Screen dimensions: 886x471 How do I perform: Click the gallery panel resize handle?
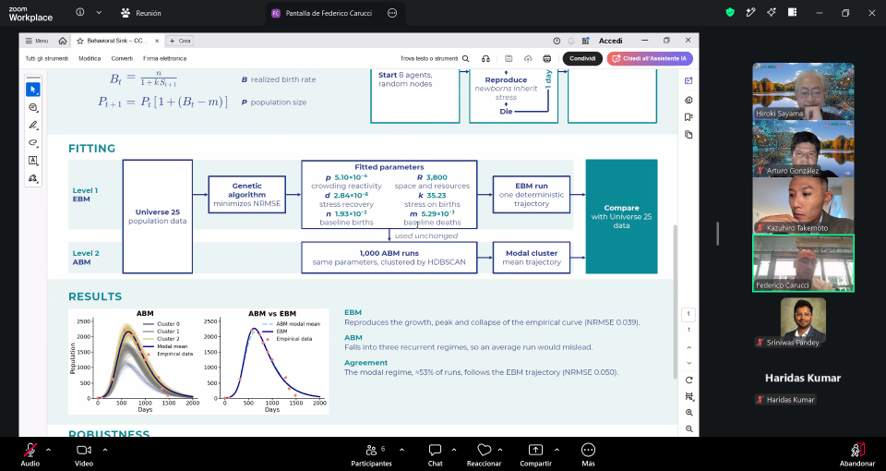(x=718, y=233)
